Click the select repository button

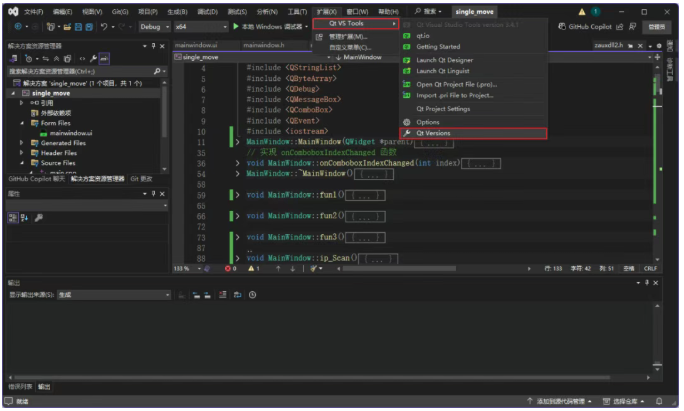click(625, 401)
